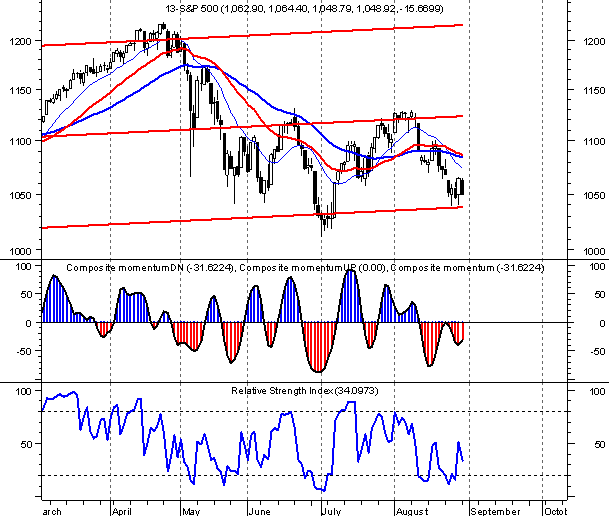
Task: Click the right-axis 1000 price label
Action: pyautogui.click(x=594, y=251)
